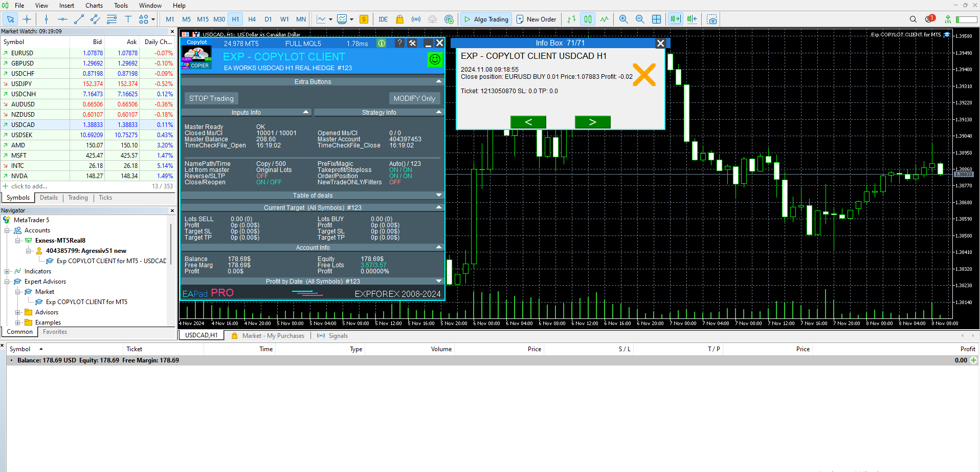
Task: Expand the Profit by Date section
Action: click(x=439, y=281)
